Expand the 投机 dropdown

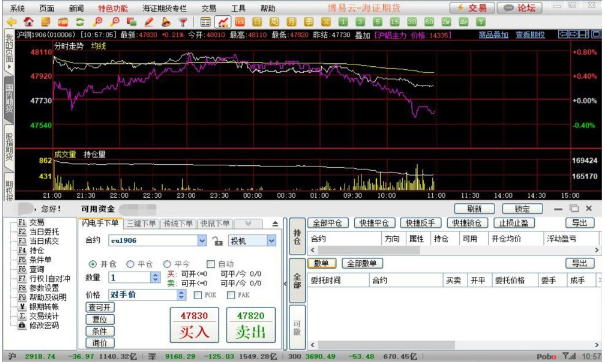pos(271,240)
